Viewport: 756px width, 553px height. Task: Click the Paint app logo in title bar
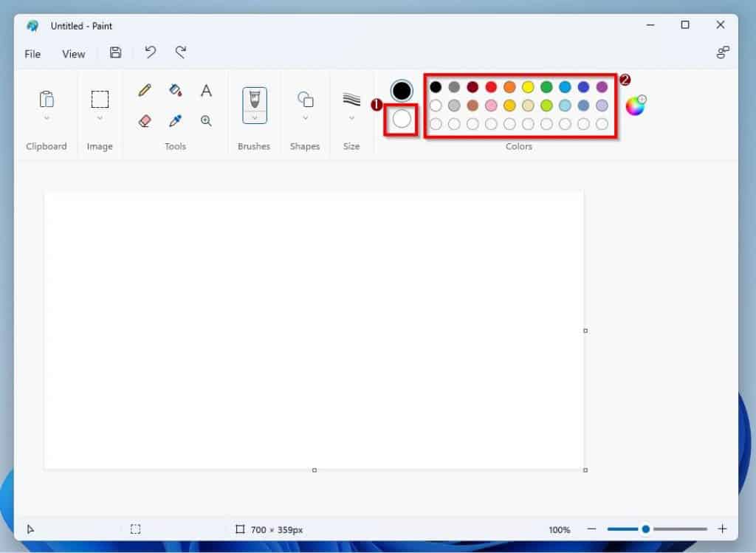tap(32, 26)
